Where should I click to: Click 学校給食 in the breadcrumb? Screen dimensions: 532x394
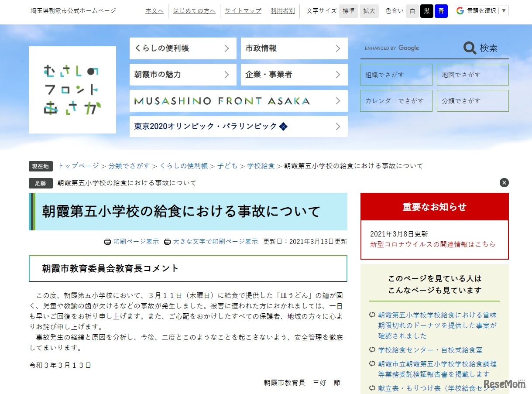[x=261, y=166]
